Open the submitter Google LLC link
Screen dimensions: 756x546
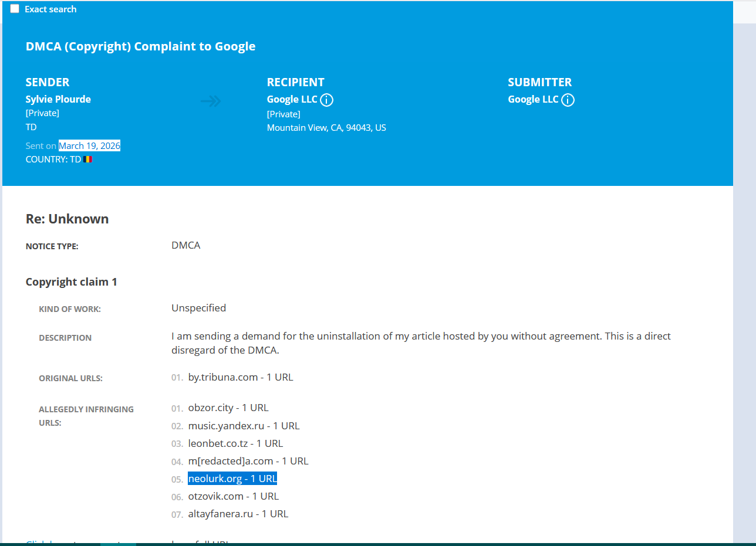(x=533, y=99)
